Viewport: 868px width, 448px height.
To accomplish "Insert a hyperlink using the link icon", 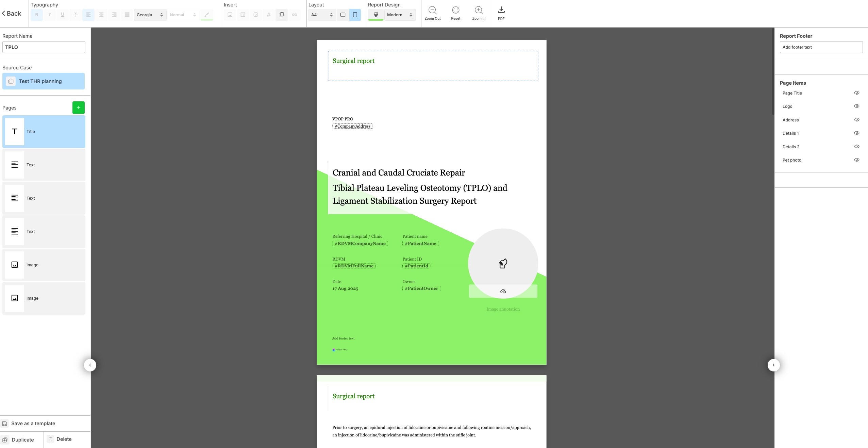I will coord(295,15).
